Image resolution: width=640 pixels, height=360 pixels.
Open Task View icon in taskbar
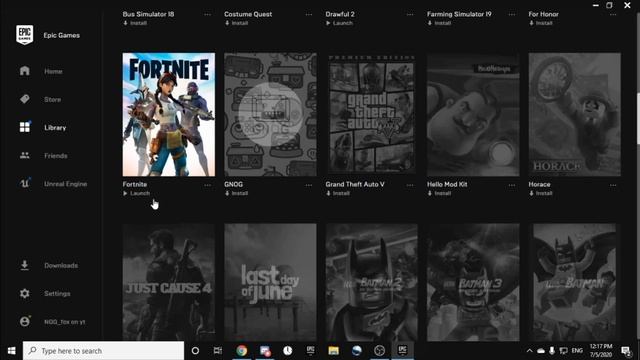(x=218, y=351)
